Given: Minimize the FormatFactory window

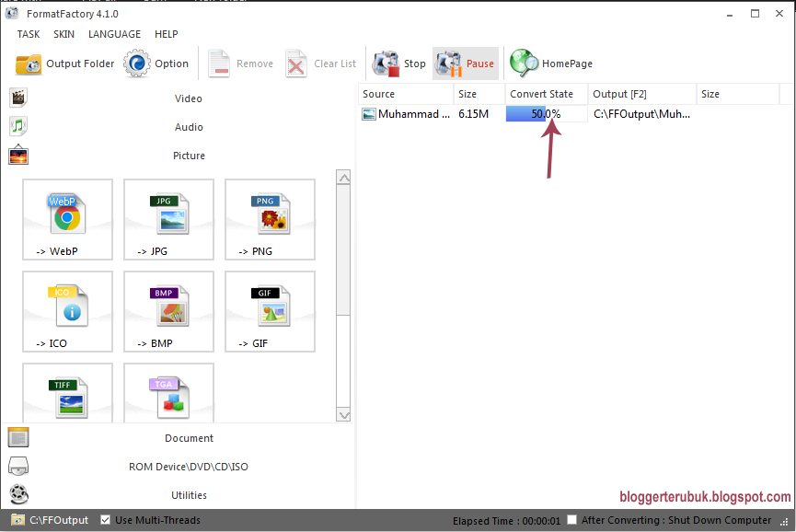Looking at the screenshot, I should coord(730,14).
